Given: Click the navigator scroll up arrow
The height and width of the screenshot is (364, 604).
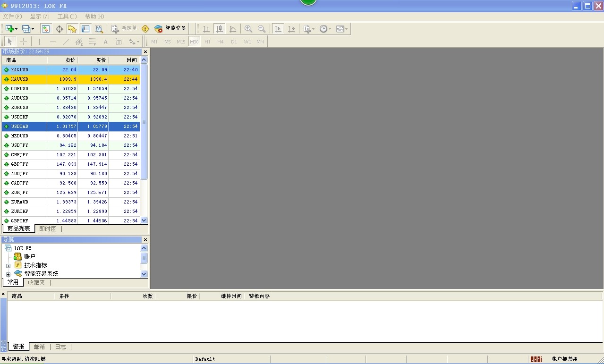Looking at the screenshot, I should point(144,248).
